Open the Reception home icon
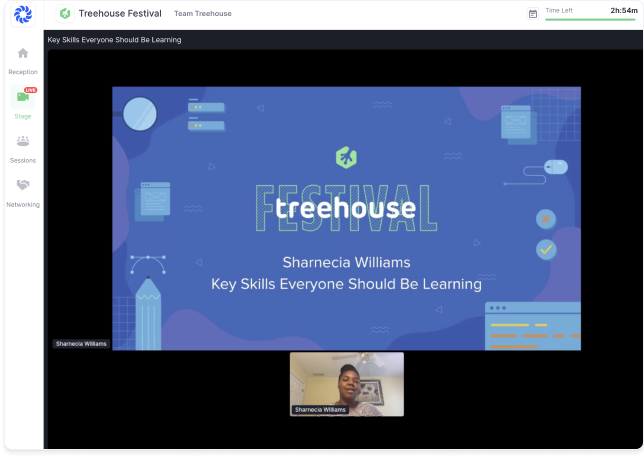This screenshot has width=644, height=458. click(23, 53)
